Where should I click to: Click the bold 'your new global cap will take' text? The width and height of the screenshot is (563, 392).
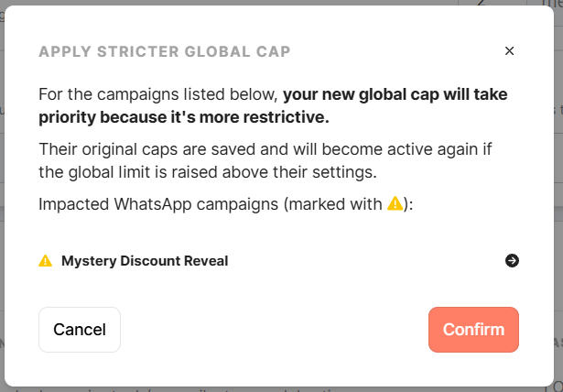[x=395, y=94]
